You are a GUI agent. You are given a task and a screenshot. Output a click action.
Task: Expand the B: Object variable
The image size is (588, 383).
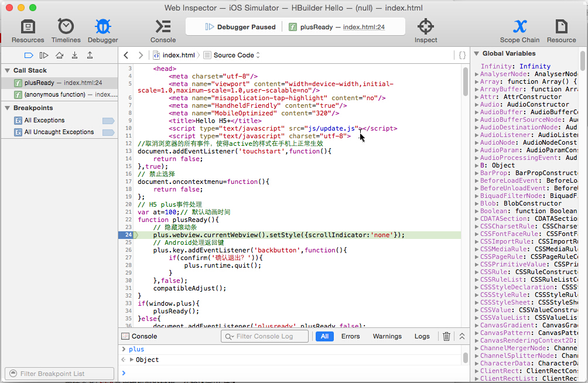tap(477, 165)
